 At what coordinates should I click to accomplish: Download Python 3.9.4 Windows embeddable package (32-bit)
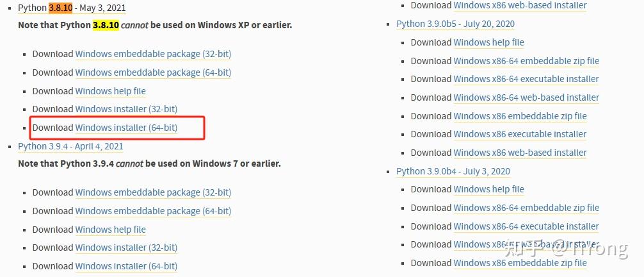click(153, 192)
